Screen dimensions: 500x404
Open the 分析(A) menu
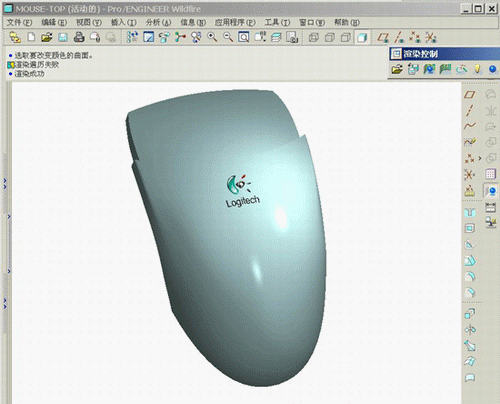pyautogui.click(x=158, y=22)
